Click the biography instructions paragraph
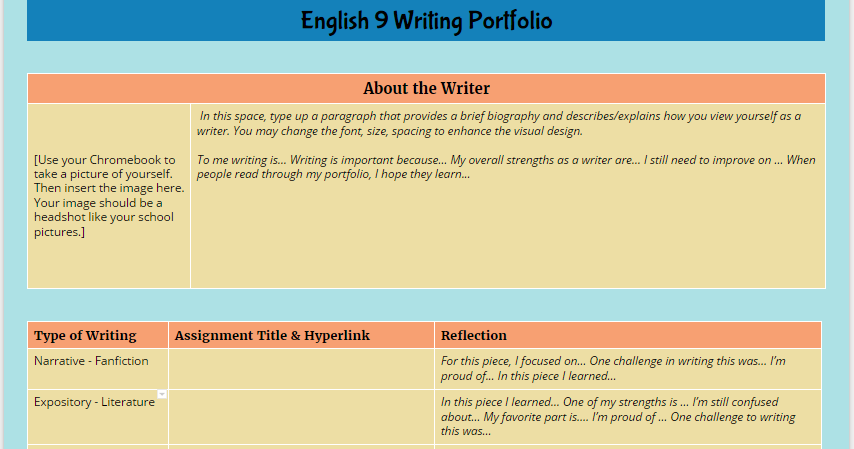 point(499,123)
